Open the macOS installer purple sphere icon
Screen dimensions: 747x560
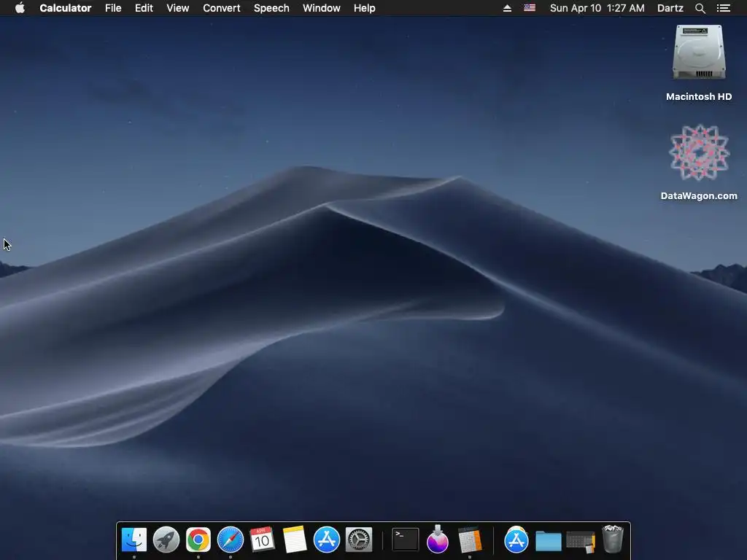(x=438, y=539)
